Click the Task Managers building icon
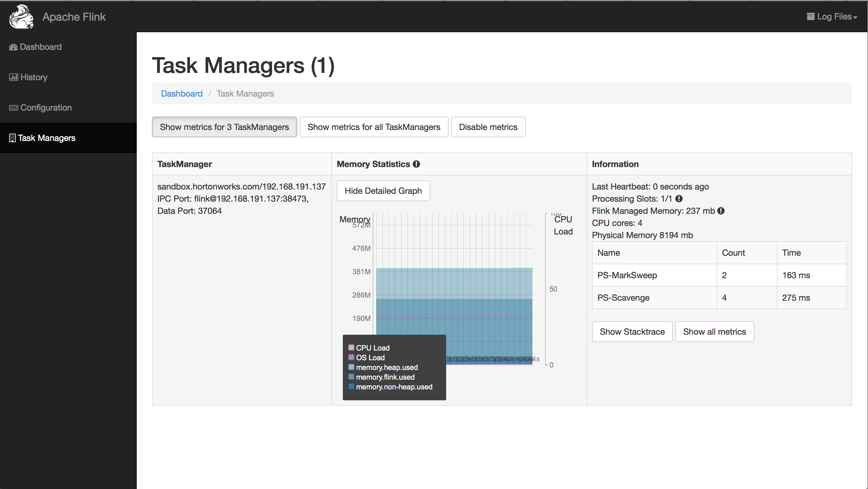868x489 pixels. (12, 138)
